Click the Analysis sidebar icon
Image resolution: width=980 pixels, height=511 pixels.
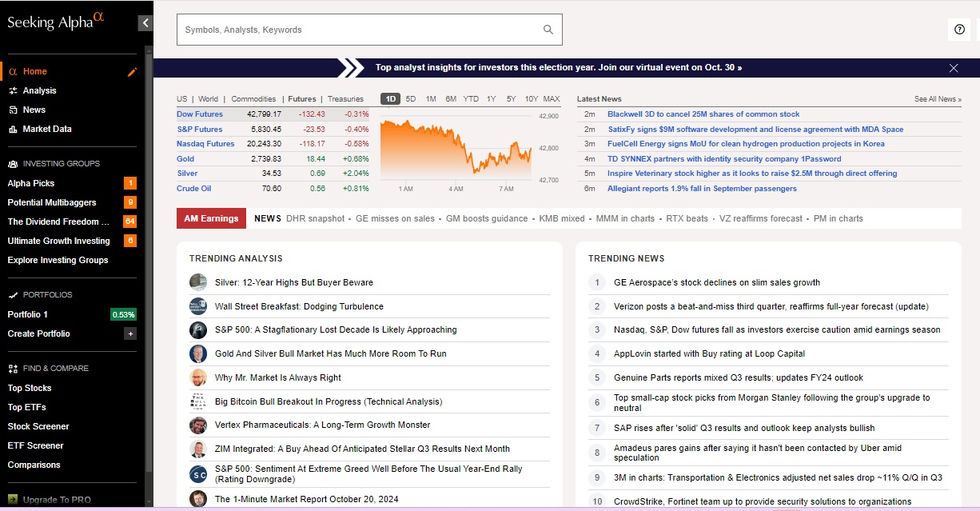point(13,90)
